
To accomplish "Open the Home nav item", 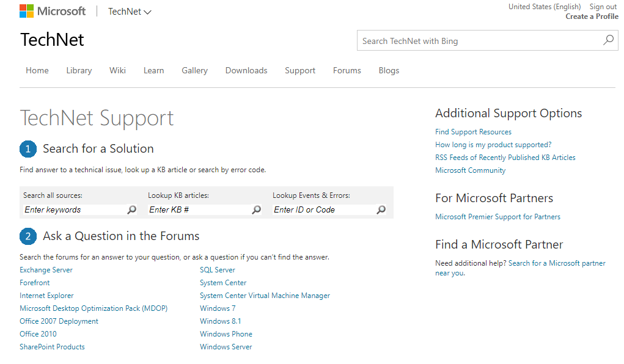I will tap(37, 70).
